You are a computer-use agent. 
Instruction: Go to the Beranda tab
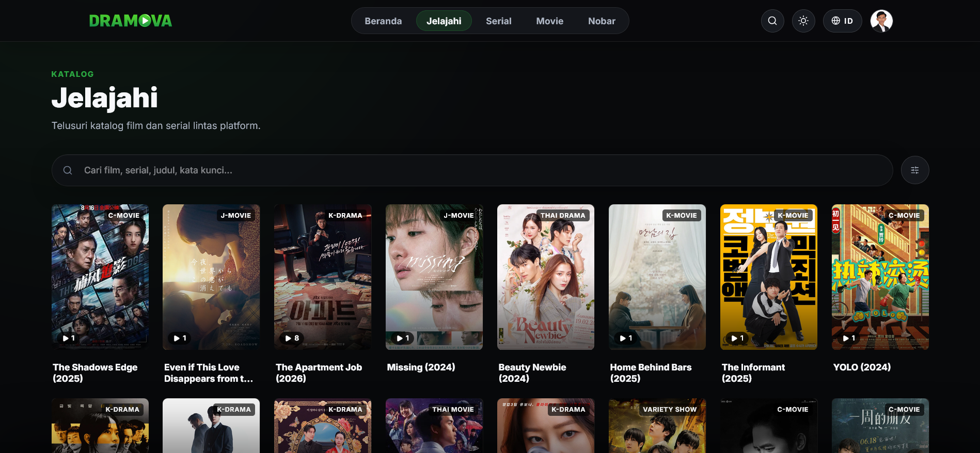383,21
